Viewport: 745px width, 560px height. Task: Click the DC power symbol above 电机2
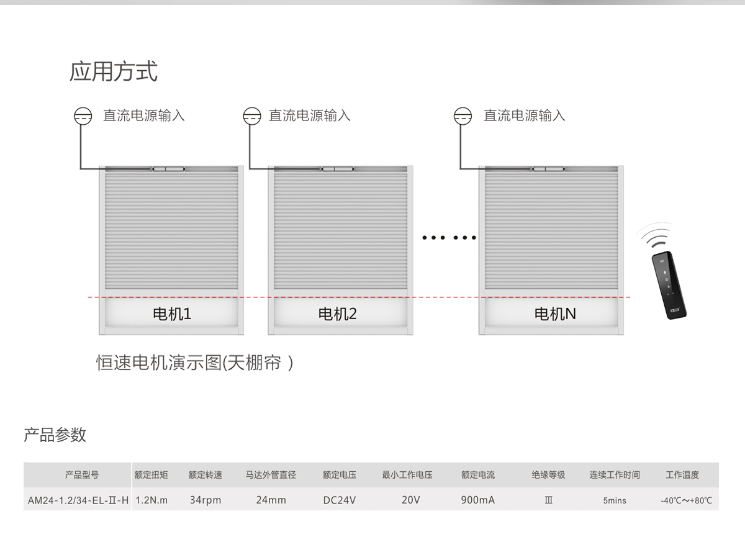(251, 115)
